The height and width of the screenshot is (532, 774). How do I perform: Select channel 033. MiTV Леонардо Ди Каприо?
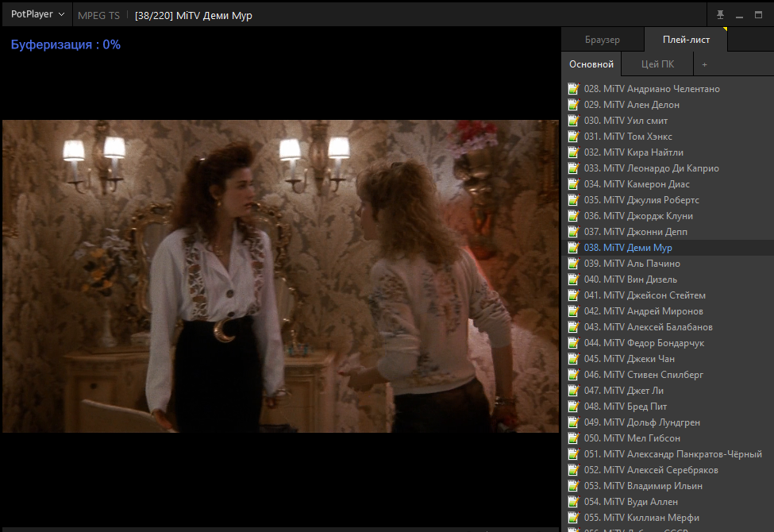(x=668, y=168)
